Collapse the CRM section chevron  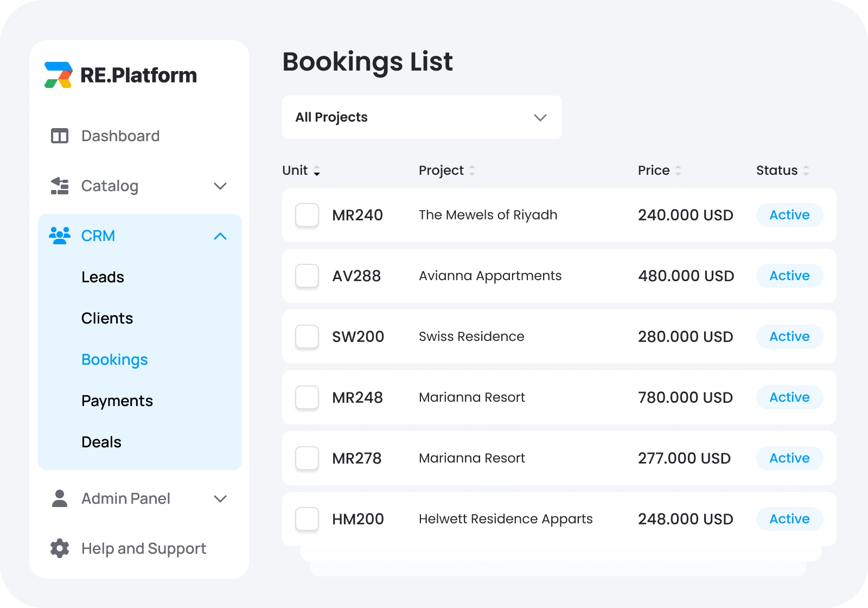coord(220,236)
